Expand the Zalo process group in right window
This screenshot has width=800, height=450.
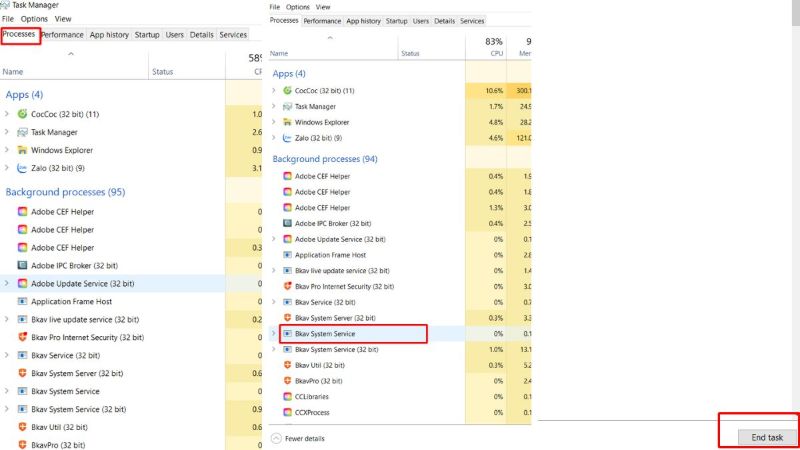coord(274,137)
